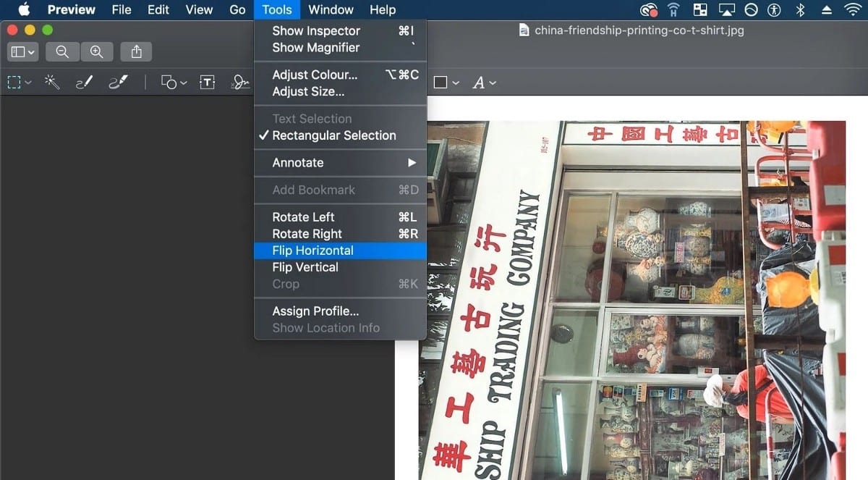Toggle checked Rectangular Selection item
Viewport: 868px width, 480px height.
pos(340,135)
